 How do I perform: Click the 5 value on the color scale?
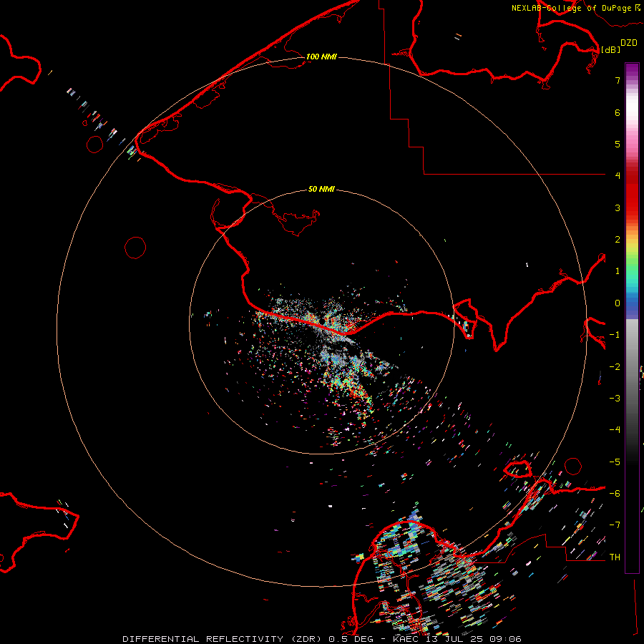618,144
